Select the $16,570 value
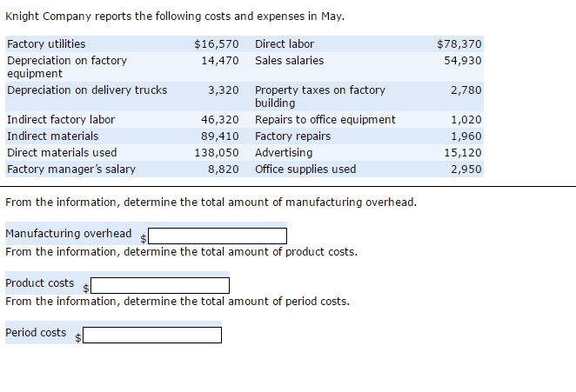The height and width of the screenshot is (392, 576). tap(217, 44)
